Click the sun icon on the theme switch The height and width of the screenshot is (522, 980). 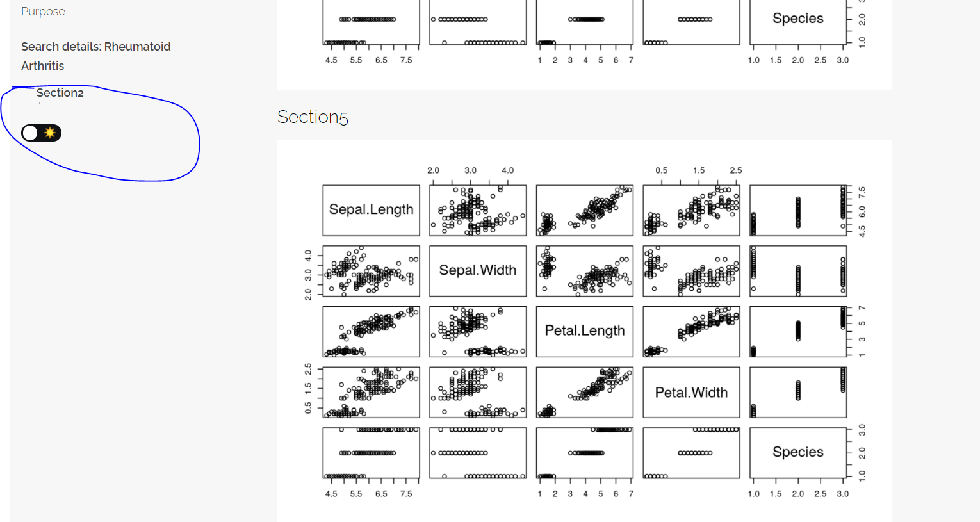pyautogui.click(x=49, y=133)
